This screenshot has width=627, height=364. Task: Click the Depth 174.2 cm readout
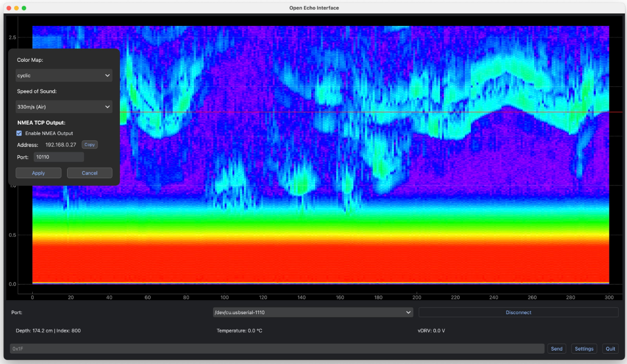pyautogui.click(x=48, y=331)
